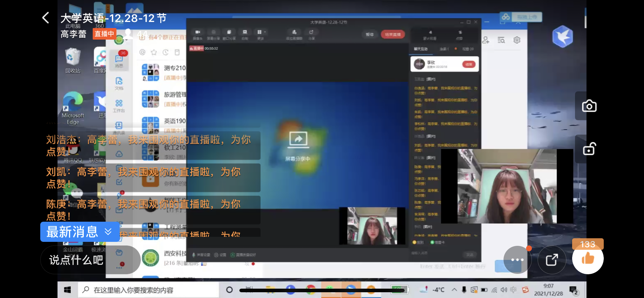
Task: Open the Recycle Bin (回收站) desktop icon
Action: tap(73, 60)
